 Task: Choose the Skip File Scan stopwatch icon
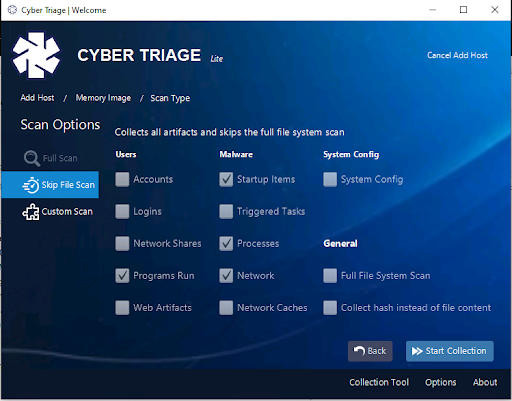pyautogui.click(x=31, y=185)
